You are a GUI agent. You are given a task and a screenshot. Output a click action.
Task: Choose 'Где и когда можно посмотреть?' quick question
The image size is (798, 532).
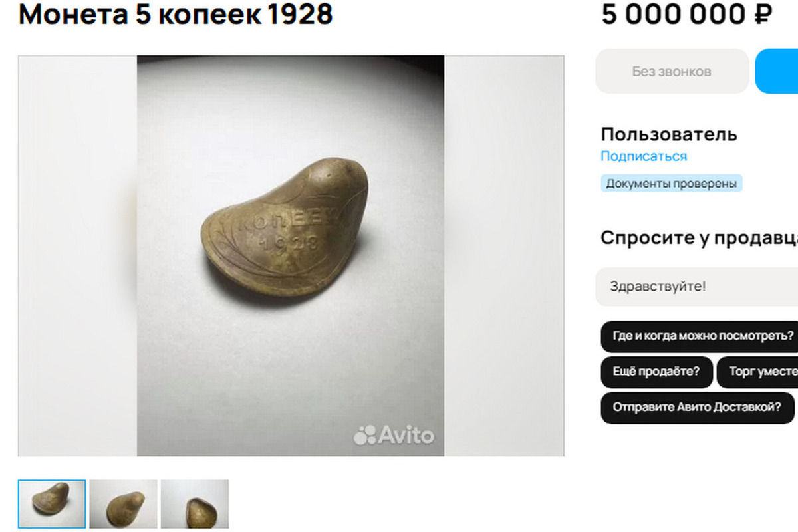(x=700, y=336)
